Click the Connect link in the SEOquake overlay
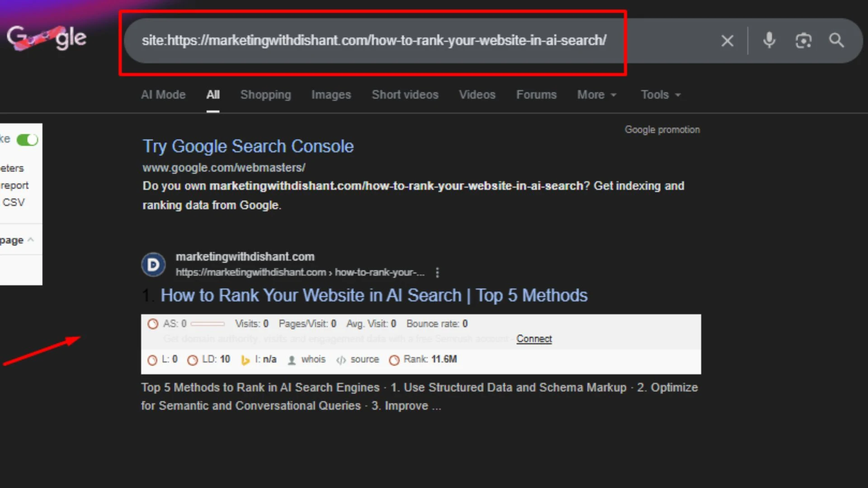 click(534, 339)
